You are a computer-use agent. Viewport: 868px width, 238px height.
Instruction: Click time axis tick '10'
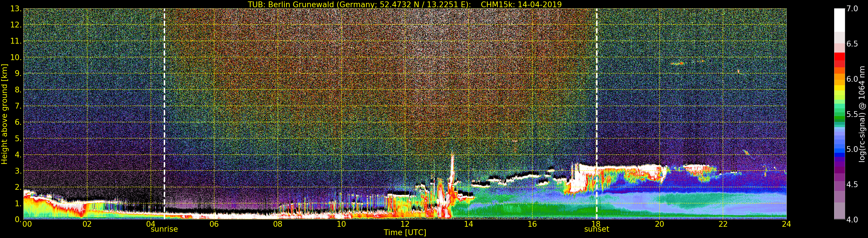(x=341, y=224)
